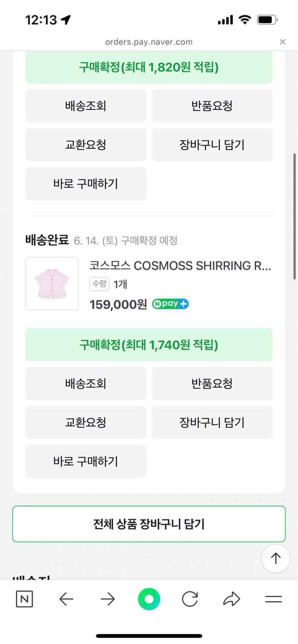Open the hamburger menu icon

[x=273, y=599]
